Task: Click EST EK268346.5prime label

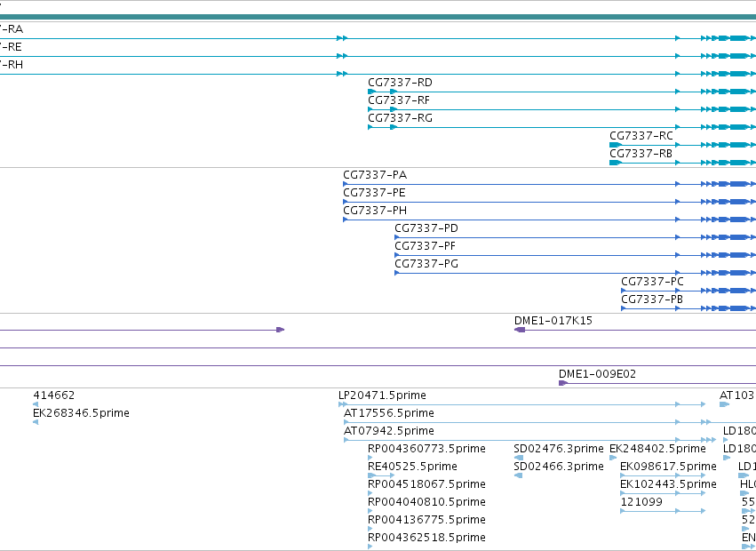Action: click(81, 413)
